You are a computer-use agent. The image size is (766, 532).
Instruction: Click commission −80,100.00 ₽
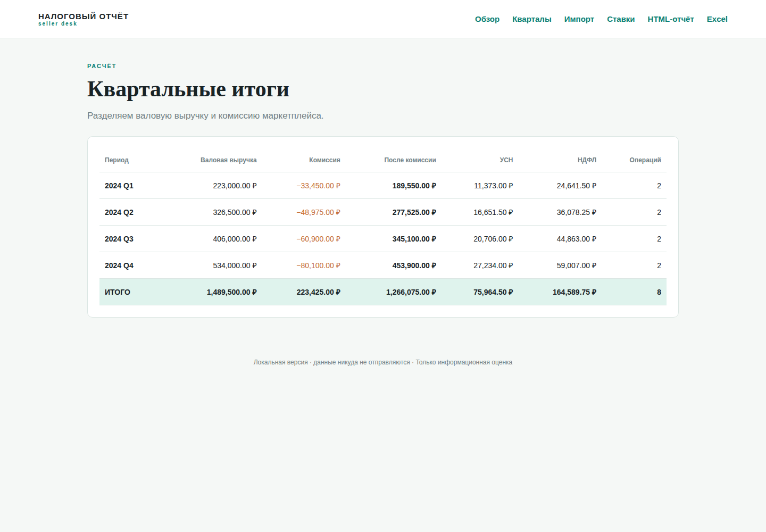tap(318, 265)
